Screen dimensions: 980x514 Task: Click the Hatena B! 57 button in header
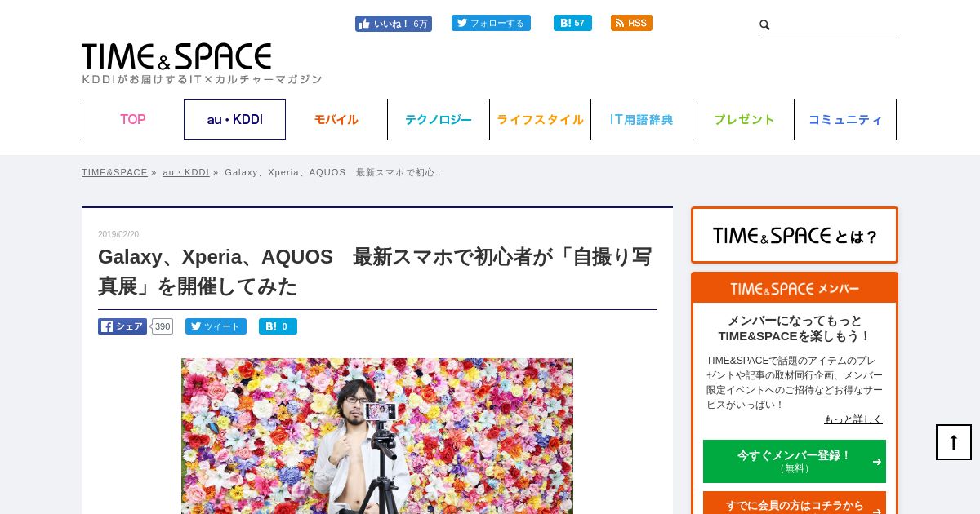(x=572, y=23)
